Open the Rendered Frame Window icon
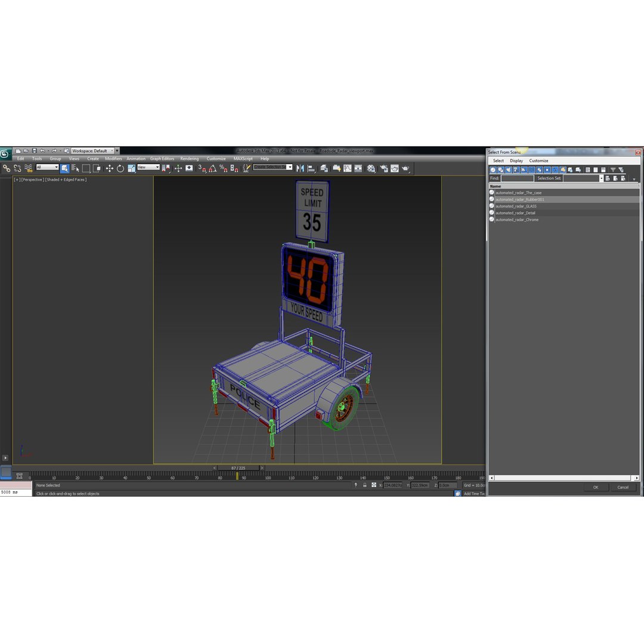The width and height of the screenshot is (644, 644). (x=395, y=168)
